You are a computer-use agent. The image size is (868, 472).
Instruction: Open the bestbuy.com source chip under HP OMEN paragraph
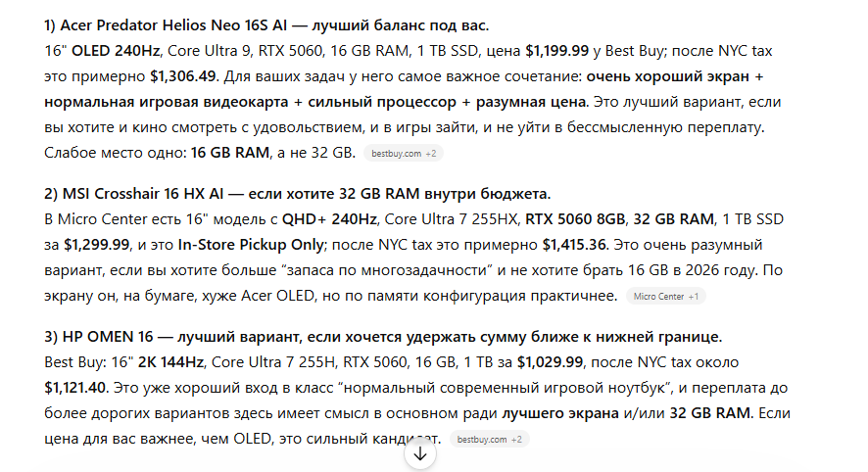(490, 439)
